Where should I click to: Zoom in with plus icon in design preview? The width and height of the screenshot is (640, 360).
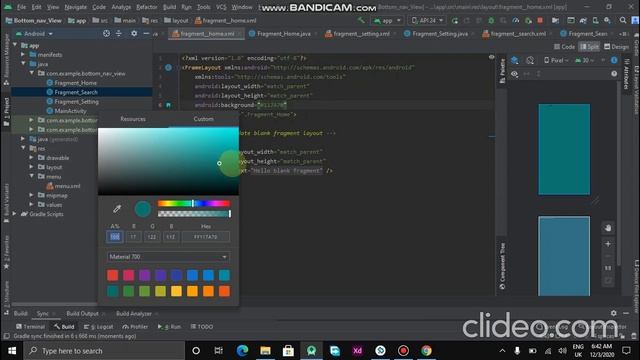[608, 244]
